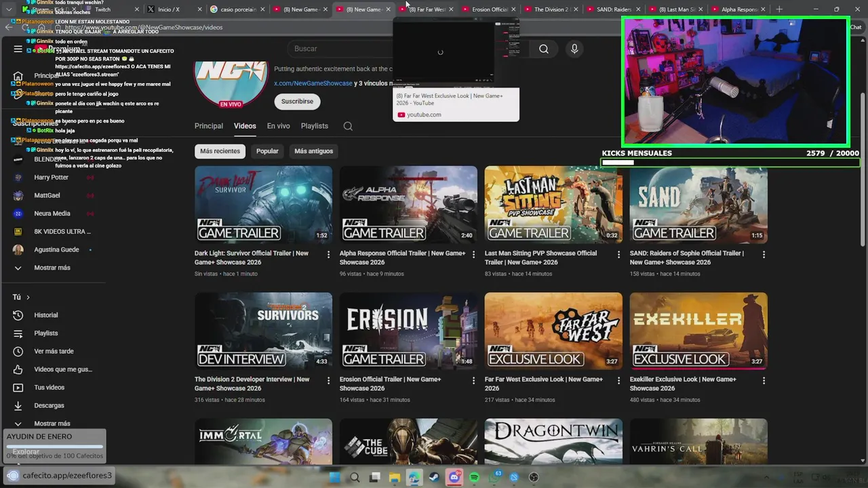Select the Más recientes filter chip
The width and height of the screenshot is (868, 488).
click(220, 151)
